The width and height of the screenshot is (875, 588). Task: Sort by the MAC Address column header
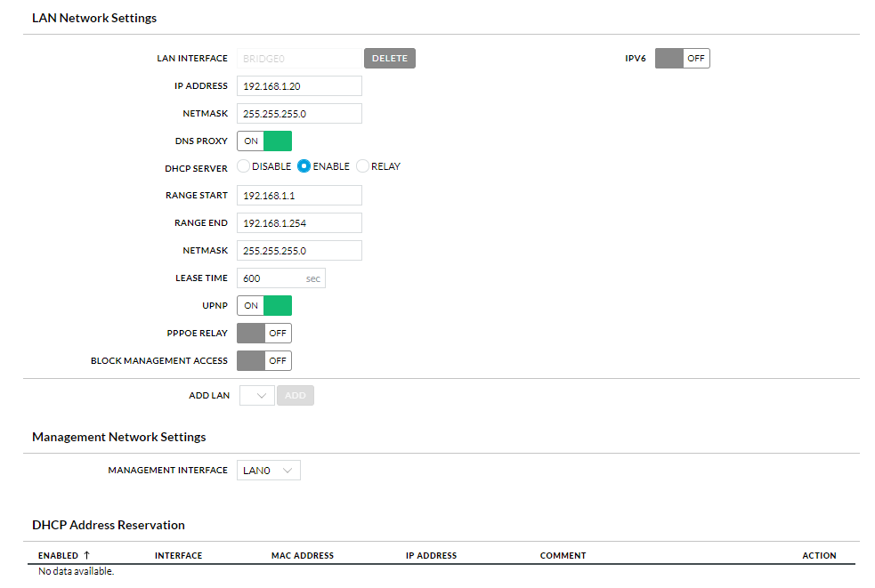pos(303,556)
